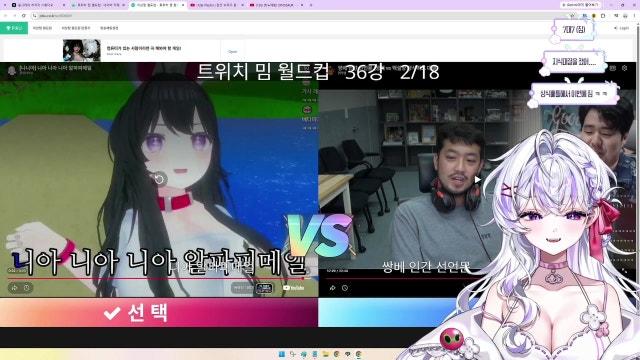This screenshot has width=640, height=360.
Task: Select the left candidate with 선택 button
Action: click(159, 313)
